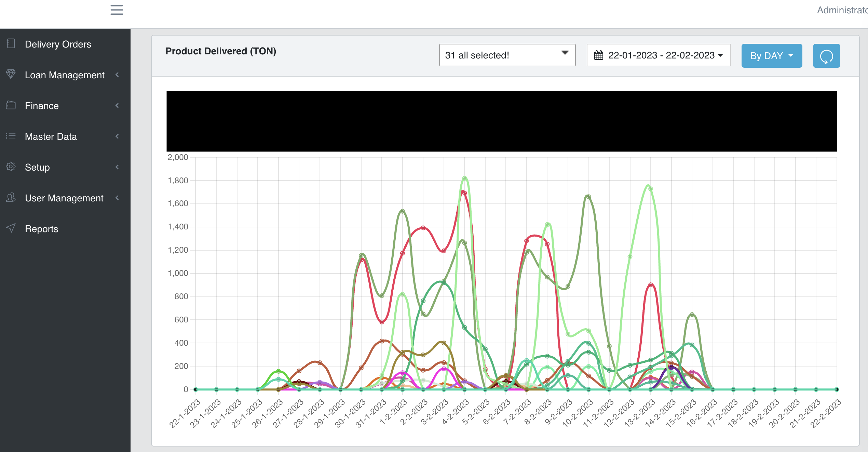This screenshot has width=868, height=452.
Task: Click the Delivery Orders notebook icon
Action: click(x=11, y=43)
